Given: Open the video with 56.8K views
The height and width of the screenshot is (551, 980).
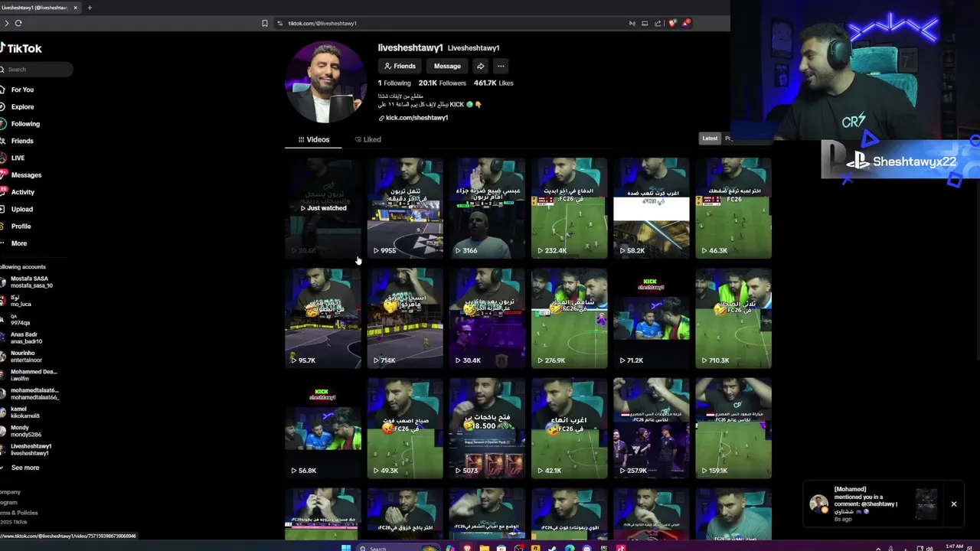Looking at the screenshot, I should pyautogui.click(x=323, y=429).
